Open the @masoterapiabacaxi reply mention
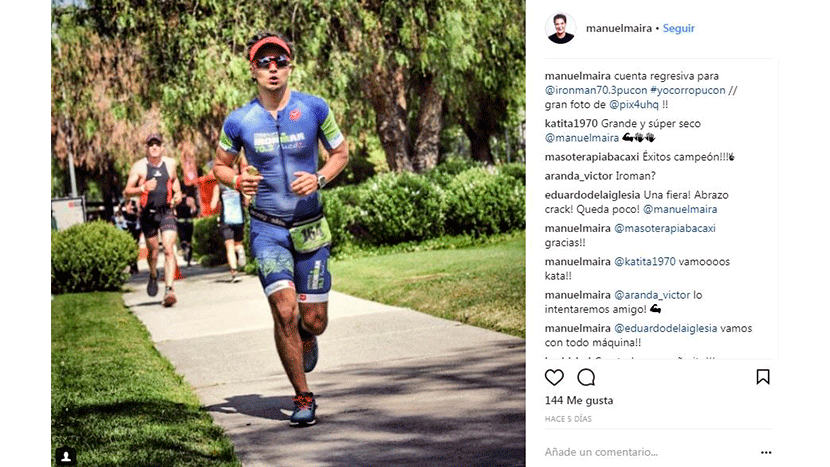This screenshot has width=830, height=467. point(665,229)
